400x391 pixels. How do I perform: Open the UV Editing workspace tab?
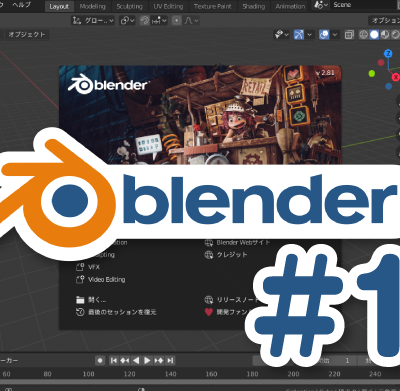tap(168, 6)
